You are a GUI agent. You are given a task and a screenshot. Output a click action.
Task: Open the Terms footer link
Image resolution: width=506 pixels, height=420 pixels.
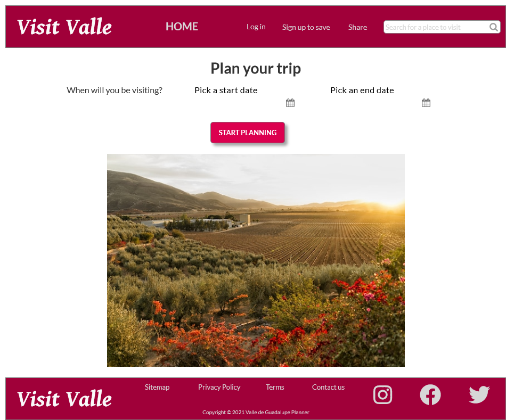(x=275, y=387)
